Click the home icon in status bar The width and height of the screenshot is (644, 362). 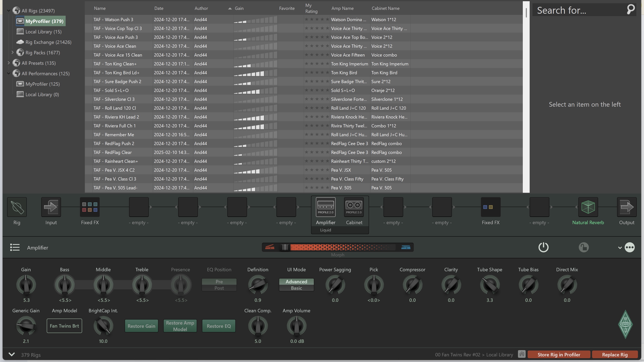521,354
